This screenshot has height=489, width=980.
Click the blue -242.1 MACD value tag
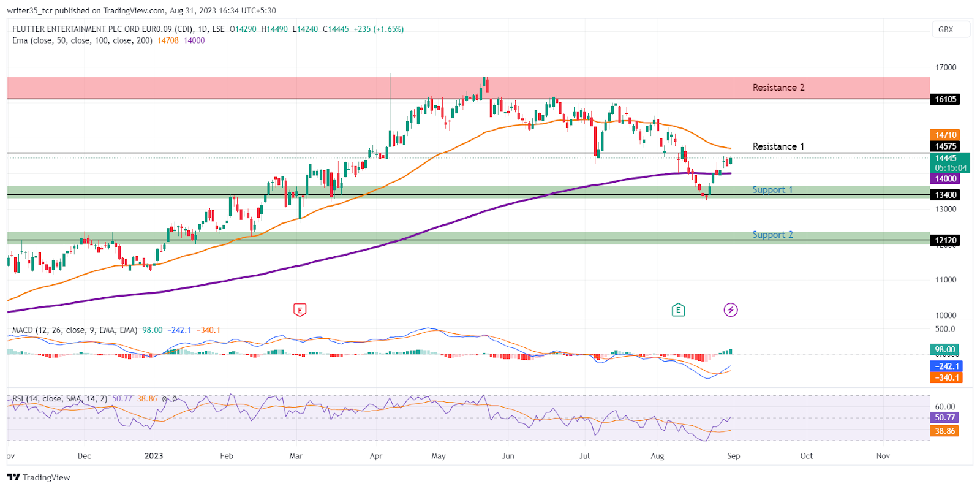(x=946, y=366)
